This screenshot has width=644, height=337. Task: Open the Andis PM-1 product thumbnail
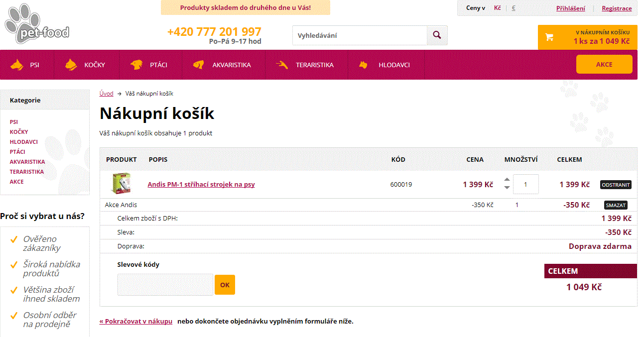pos(120,184)
